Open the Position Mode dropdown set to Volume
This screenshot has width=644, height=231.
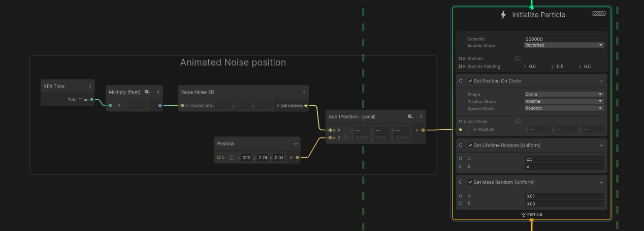point(564,101)
